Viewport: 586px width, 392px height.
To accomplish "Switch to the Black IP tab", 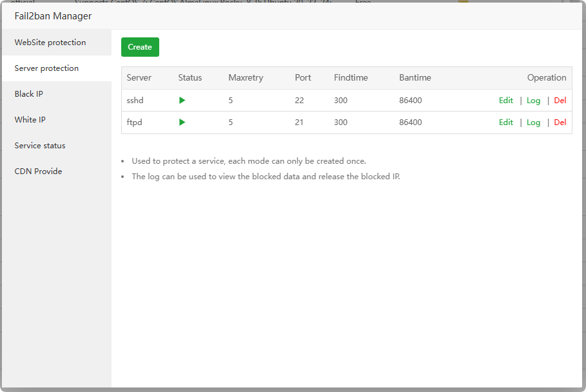I will tap(29, 94).
